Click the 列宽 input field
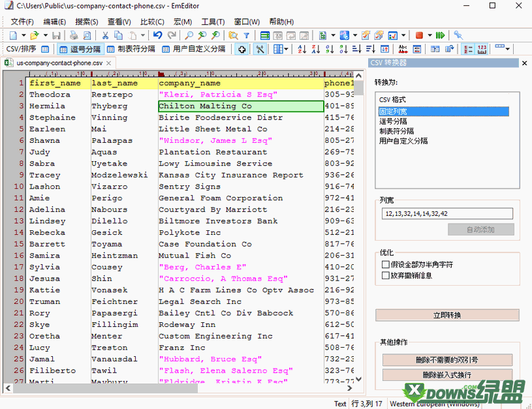The width and height of the screenshot is (532, 409). (447, 214)
